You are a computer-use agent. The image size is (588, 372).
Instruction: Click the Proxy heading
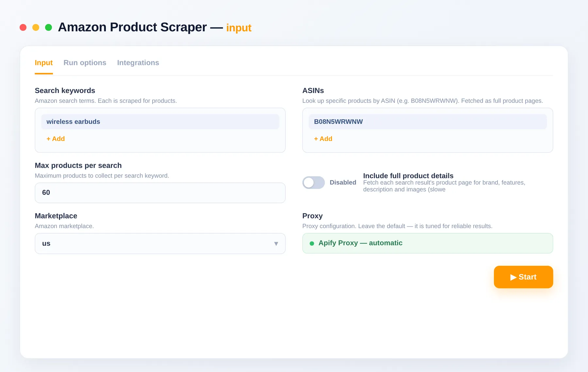coord(313,216)
